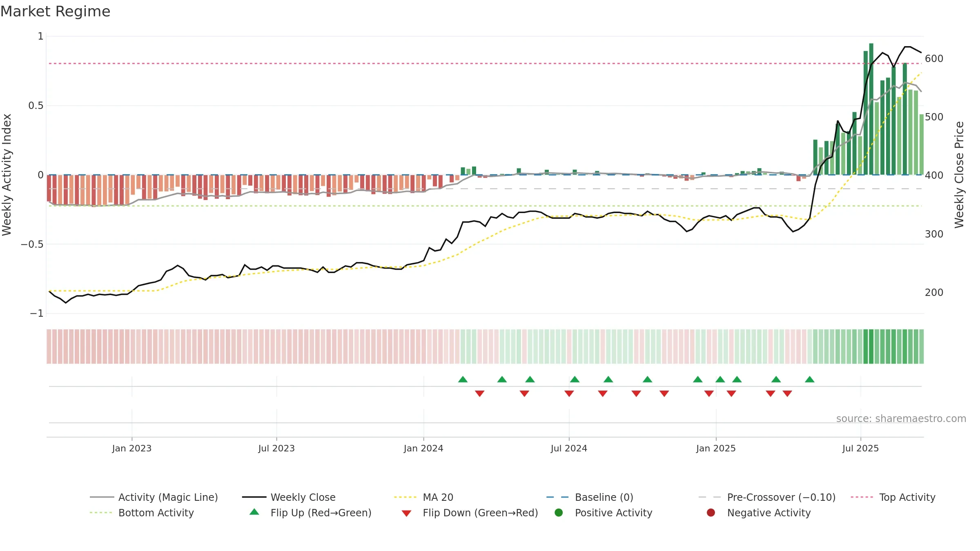Toggle Flip Down (Green→Red) legend entry

coord(470,513)
